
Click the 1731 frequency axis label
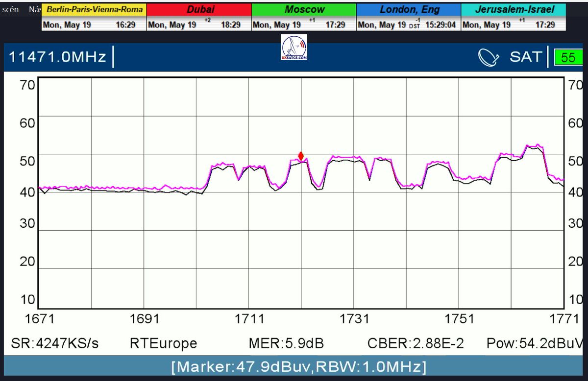point(354,319)
